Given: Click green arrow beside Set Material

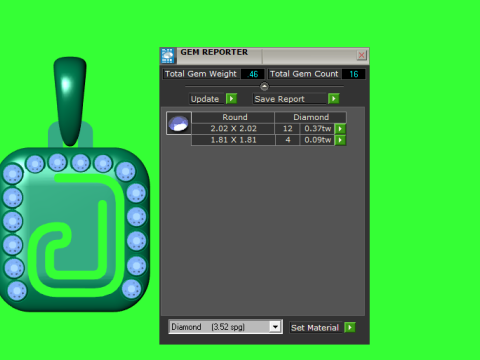Looking at the screenshot, I should [350, 327].
